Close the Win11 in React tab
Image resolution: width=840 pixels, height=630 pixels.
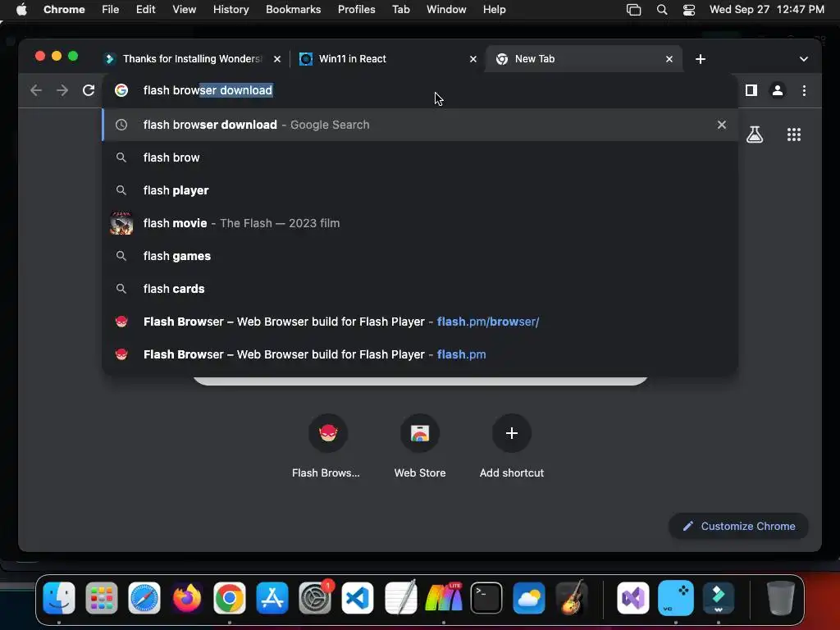coord(472,59)
